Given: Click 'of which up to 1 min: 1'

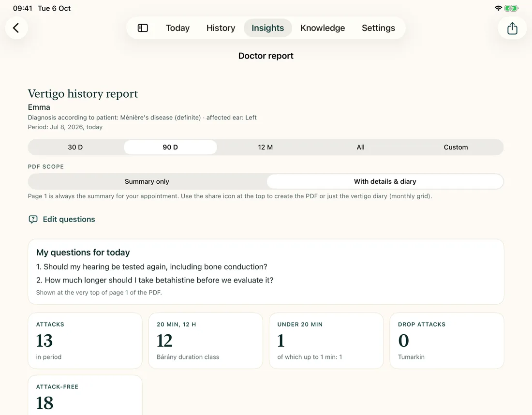Looking at the screenshot, I should pos(310,357).
